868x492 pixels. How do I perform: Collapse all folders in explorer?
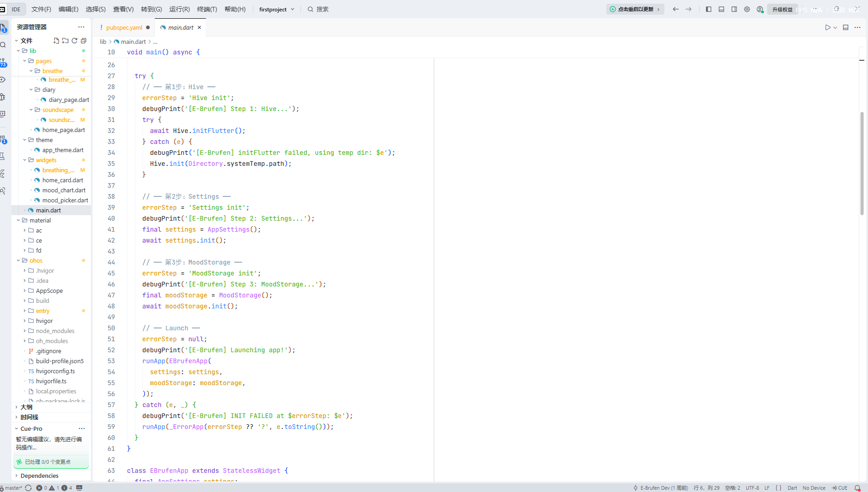(x=84, y=41)
